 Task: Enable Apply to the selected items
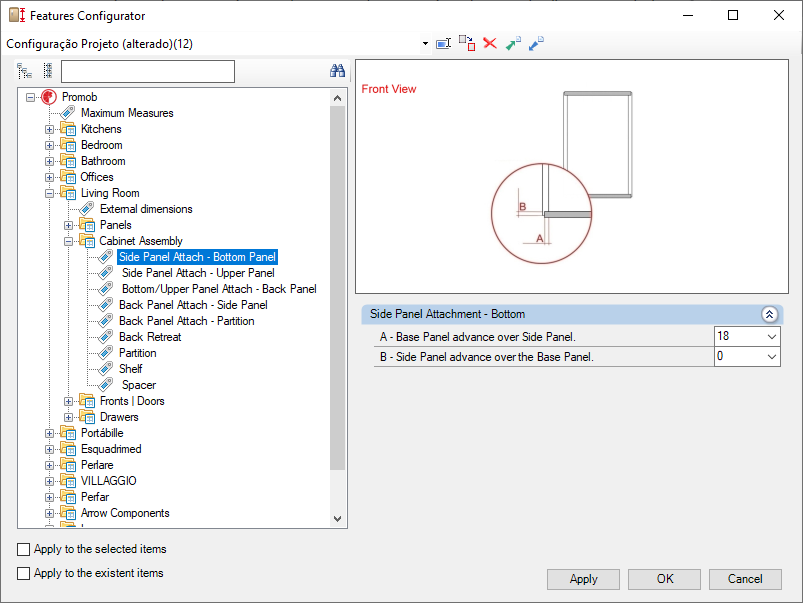coord(24,549)
